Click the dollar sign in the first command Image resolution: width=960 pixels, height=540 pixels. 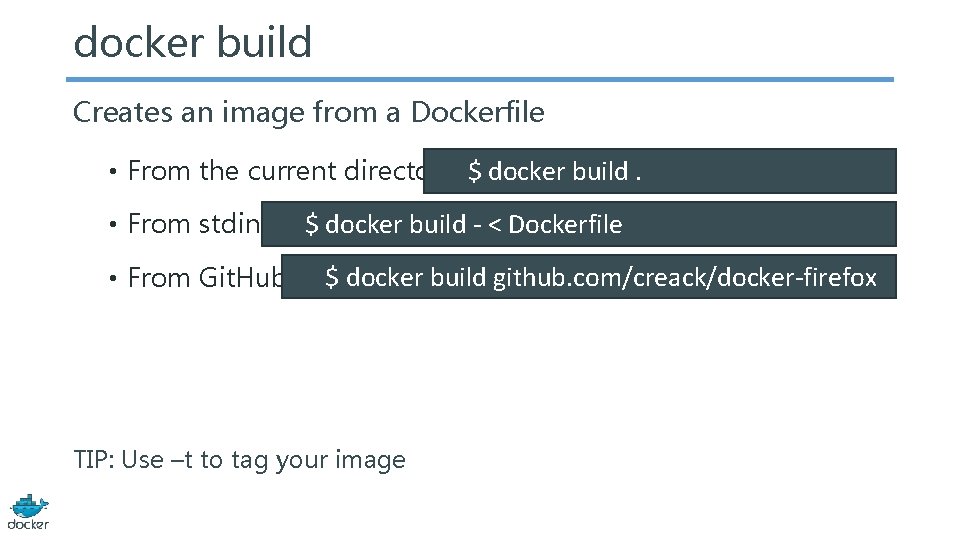475,171
